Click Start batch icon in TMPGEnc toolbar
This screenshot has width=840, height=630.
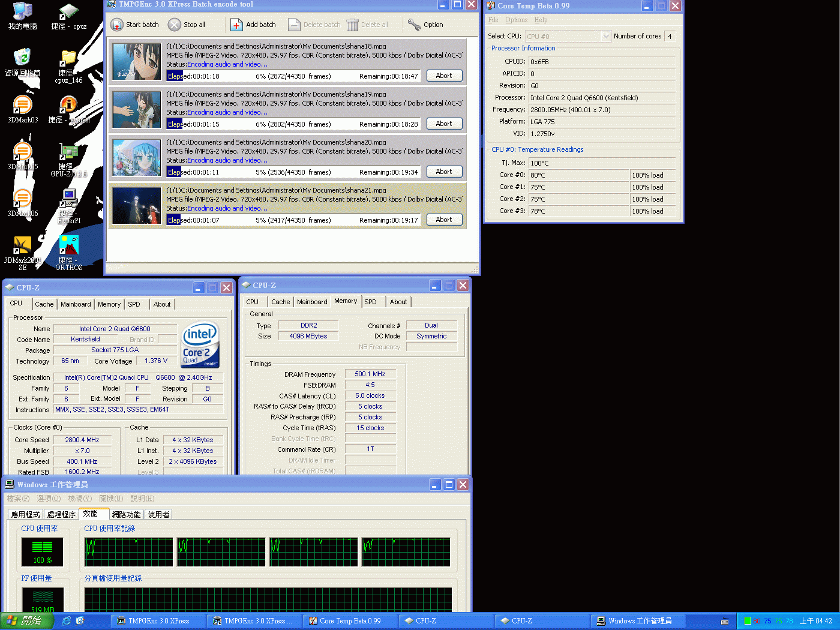tap(116, 25)
